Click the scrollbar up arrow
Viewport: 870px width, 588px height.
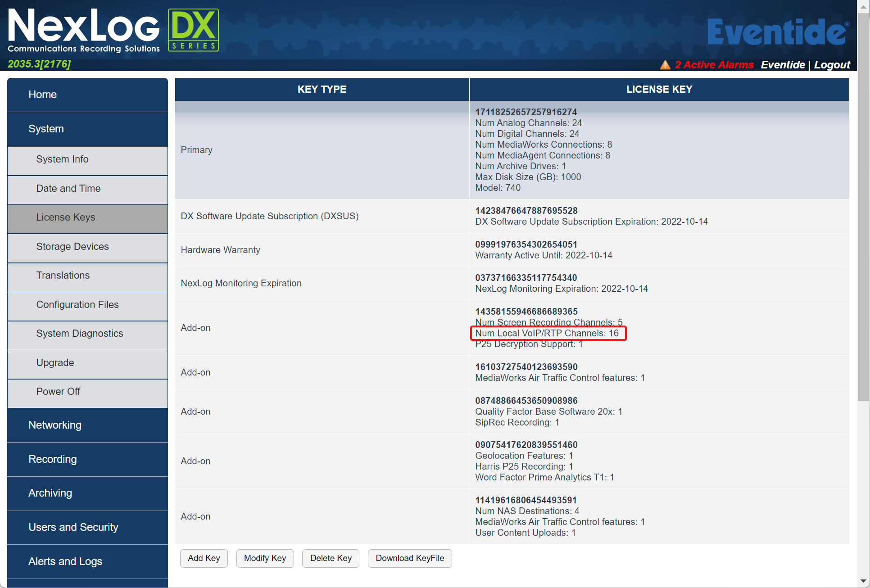point(864,6)
